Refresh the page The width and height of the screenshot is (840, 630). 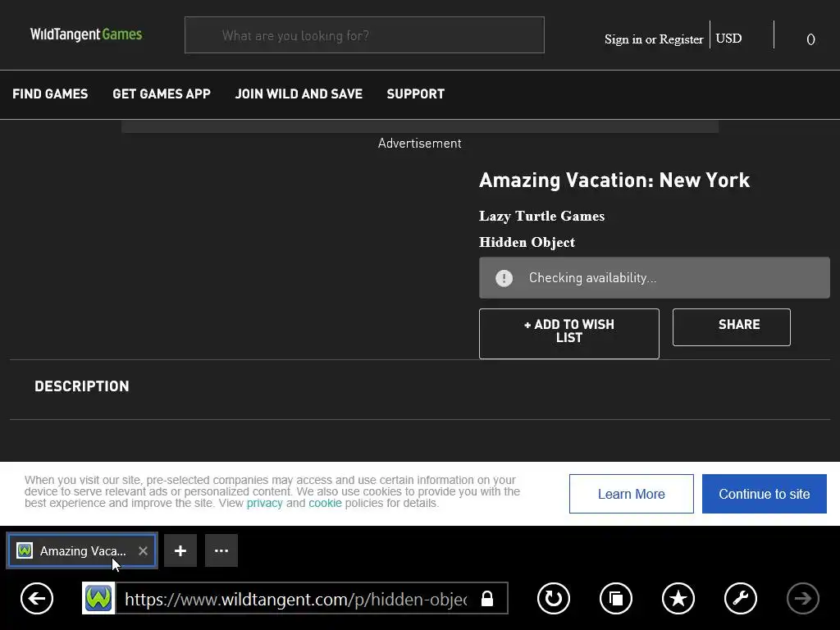point(554,598)
